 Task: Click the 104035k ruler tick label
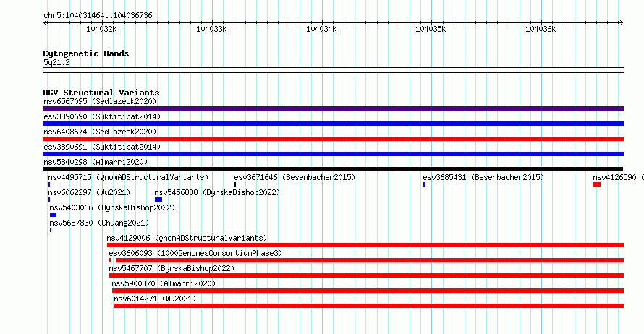431,29
